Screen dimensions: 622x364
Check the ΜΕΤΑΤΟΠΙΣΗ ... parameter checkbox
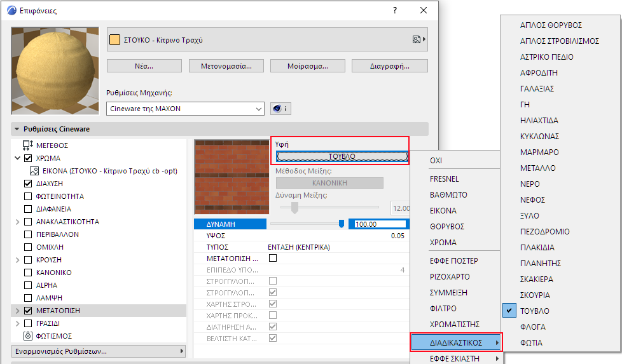(273, 258)
